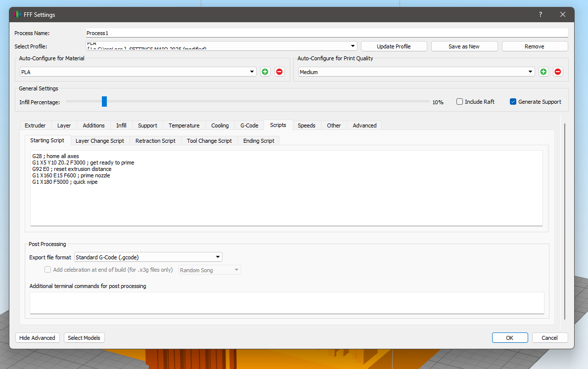Click the 'G28 ; home all axes' script line
The width and height of the screenshot is (588, 369).
click(x=55, y=156)
